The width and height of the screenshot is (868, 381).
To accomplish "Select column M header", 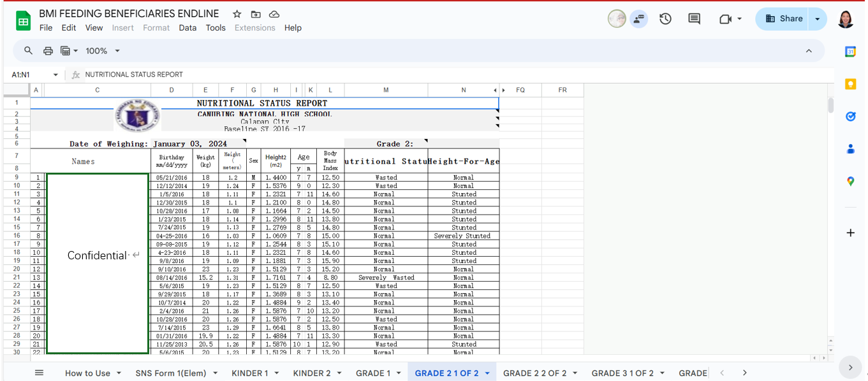I will click(x=386, y=90).
